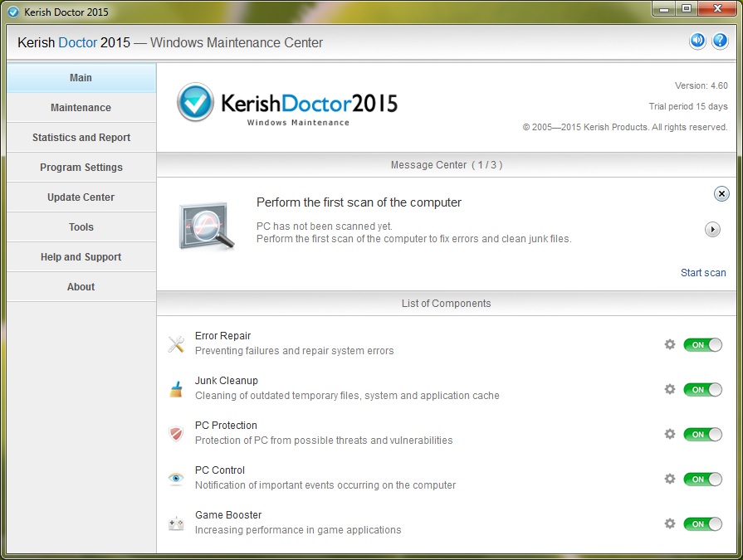Open PC Protection settings gear
This screenshot has width=743, height=560.
coord(670,434)
